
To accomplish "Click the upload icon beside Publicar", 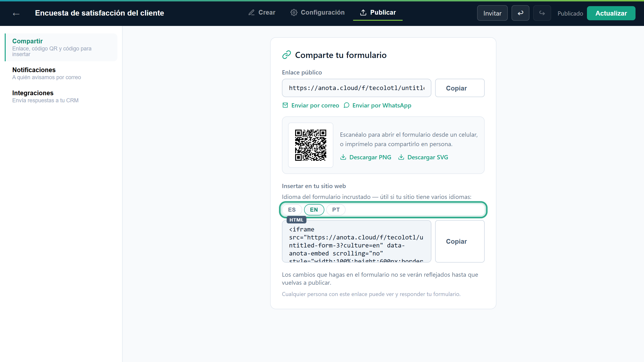I will [x=363, y=12].
